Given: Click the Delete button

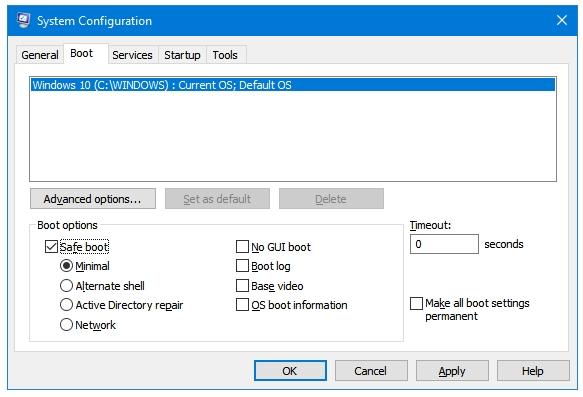Looking at the screenshot, I should point(331,199).
